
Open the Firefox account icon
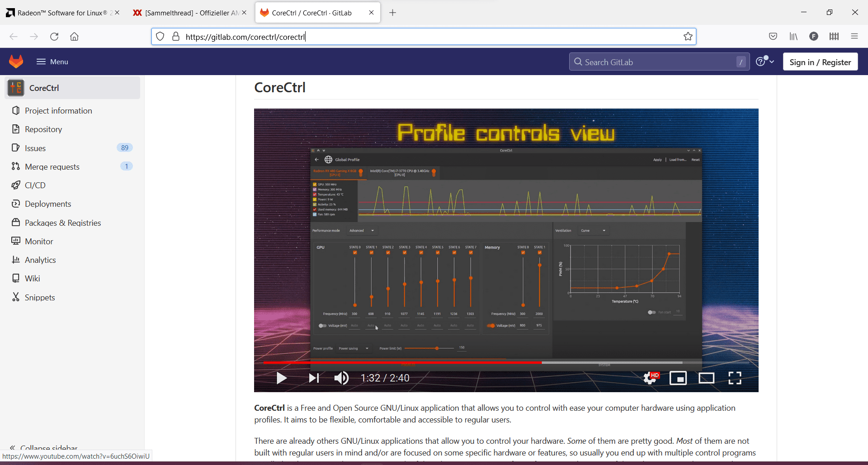[814, 37]
